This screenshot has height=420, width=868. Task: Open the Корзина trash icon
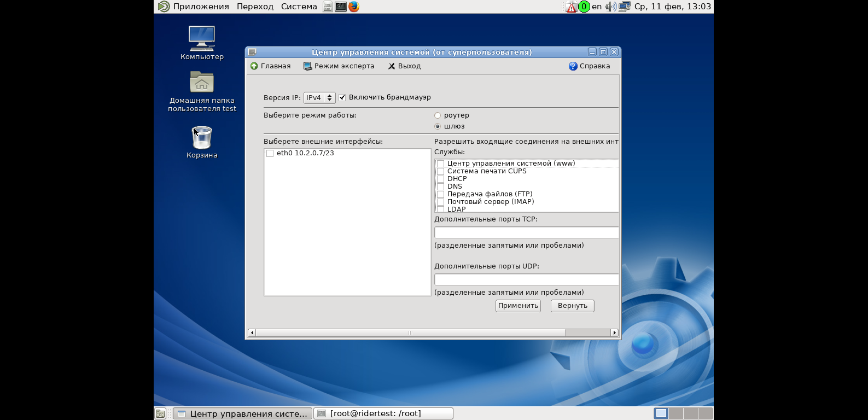pos(202,142)
